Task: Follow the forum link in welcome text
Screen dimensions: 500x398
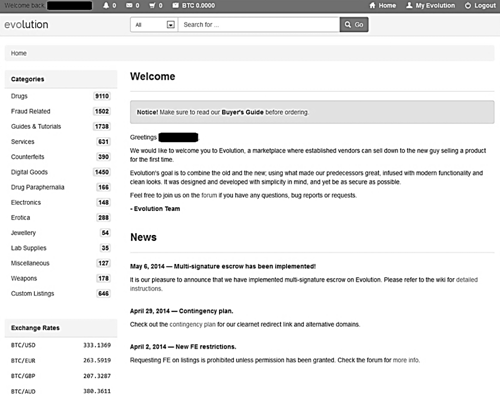Action: pyautogui.click(x=209, y=195)
